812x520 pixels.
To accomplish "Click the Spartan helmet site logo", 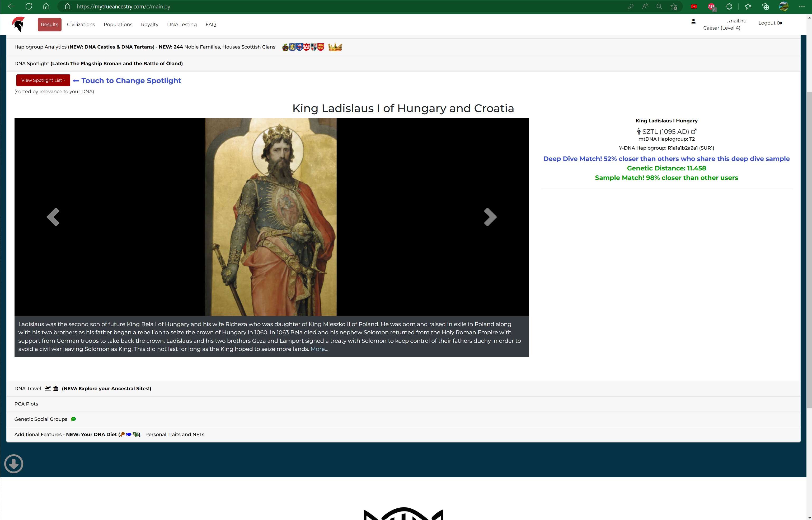I will coord(18,24).
